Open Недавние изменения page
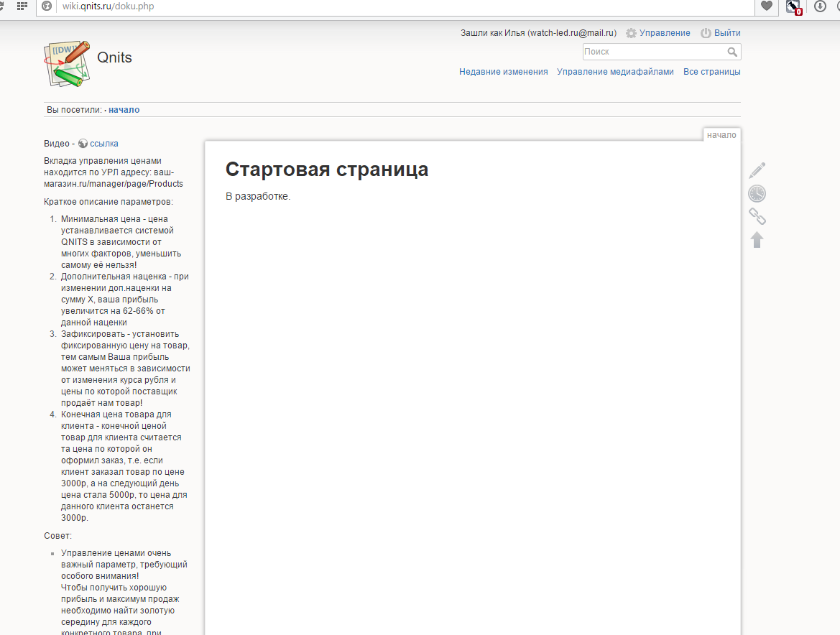This screenshot has height=635, width=840. [503, 72]
